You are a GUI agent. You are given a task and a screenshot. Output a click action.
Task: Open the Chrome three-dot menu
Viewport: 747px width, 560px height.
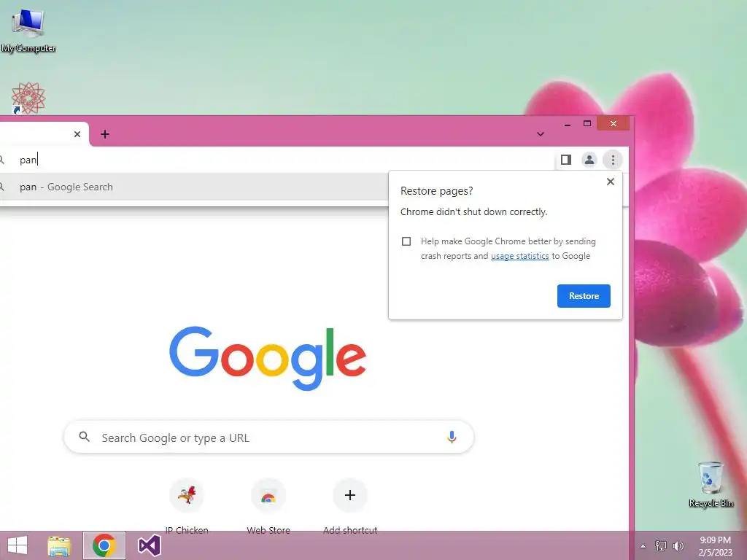(x=613, y=160)
